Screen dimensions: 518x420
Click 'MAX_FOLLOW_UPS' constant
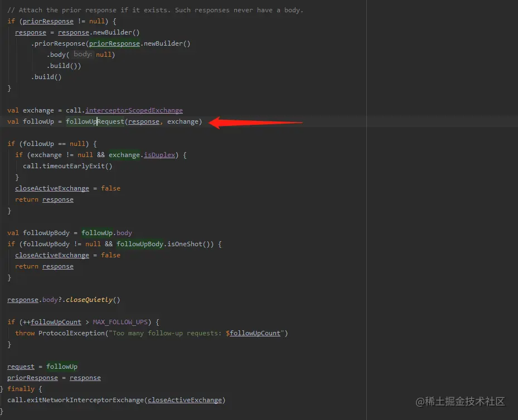pos(120,322)
